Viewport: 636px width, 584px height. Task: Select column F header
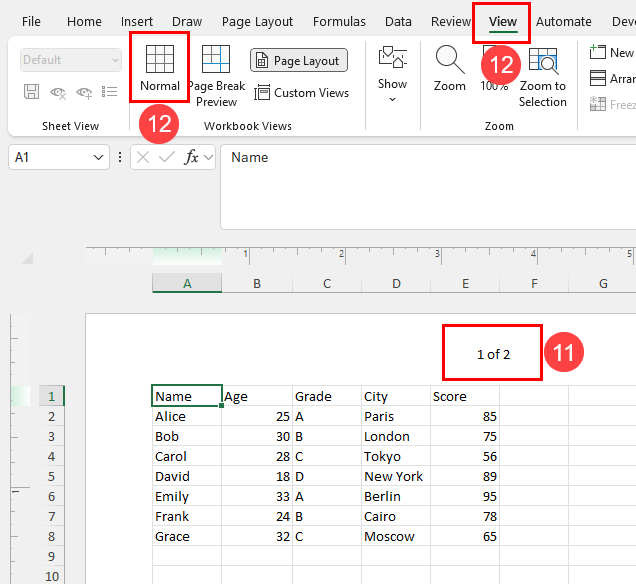pos(534,283)
